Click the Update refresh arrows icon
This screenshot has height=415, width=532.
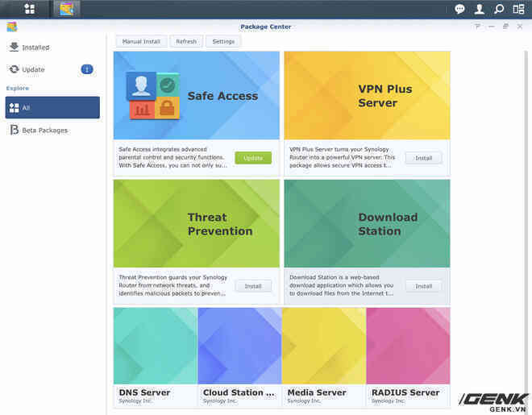[14, 69]
